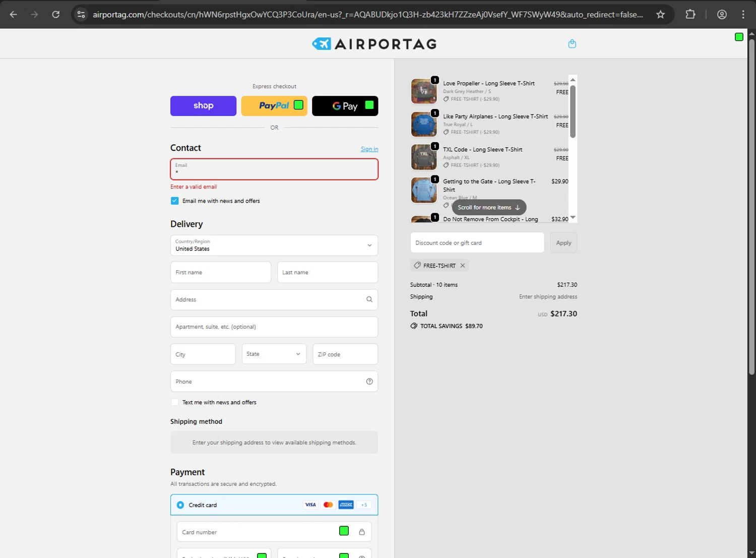Open the cart bag icon in header
756x558 pixels.
click(x=572, y=44)
